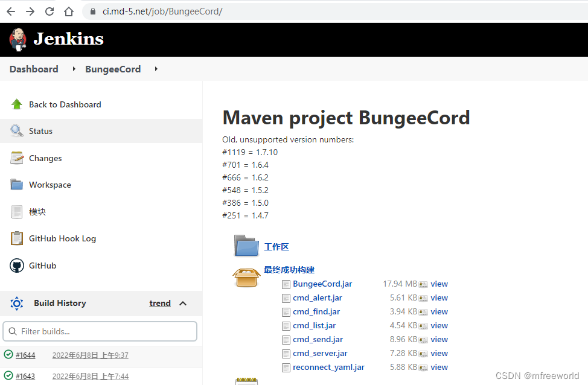Click the search icon in Filter builds box
The height and width of the screenshot is (385, 588).
(x=12, y=331)
